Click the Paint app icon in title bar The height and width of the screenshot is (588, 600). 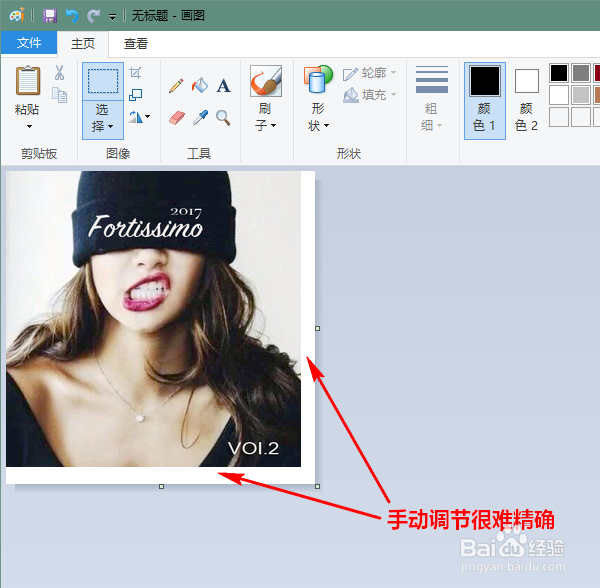click(x=17, y=15)
